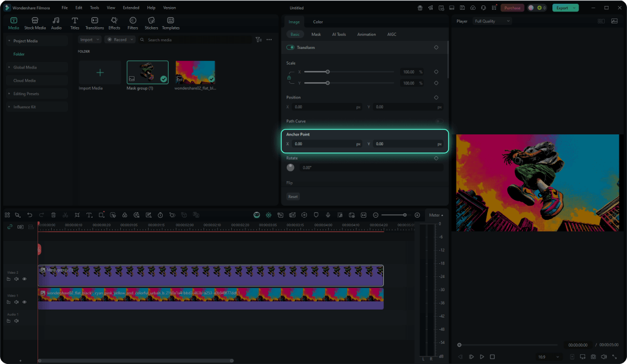Open the Tools menu
Screen dimensions: 627x364
pyautogui.click(x=94, y=8)
